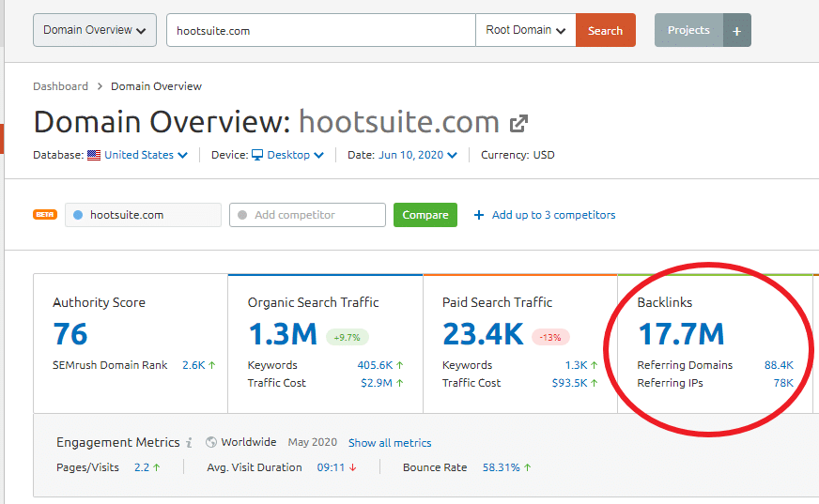Screen dimensions: 819x504
Task: Click the plus icon next to Projects
Action: pos(737,31)
